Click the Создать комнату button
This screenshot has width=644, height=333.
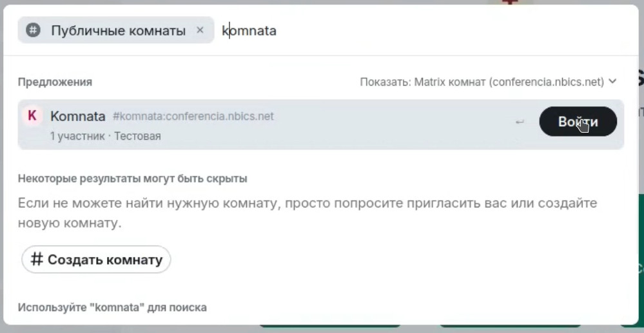tap(96, 260)
